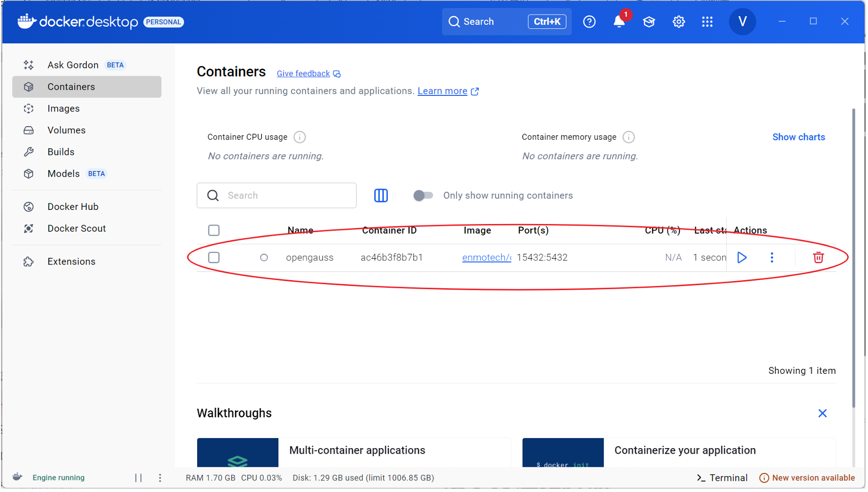Start the opengauss container with play button

[742, 258]
